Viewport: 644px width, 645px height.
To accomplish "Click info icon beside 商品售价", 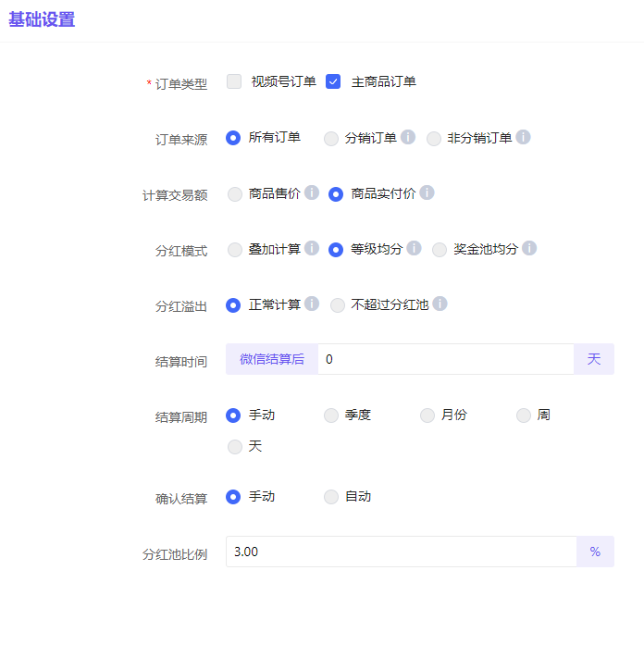I will [x=312, y=192].
